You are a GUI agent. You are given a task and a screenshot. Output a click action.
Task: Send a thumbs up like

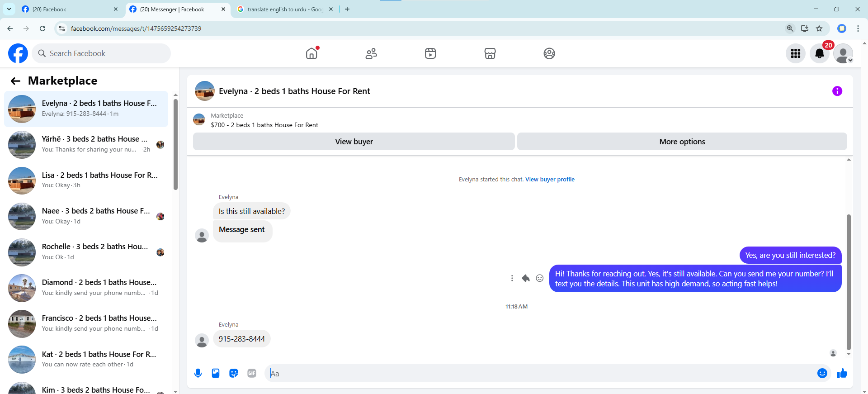[842, 373]
